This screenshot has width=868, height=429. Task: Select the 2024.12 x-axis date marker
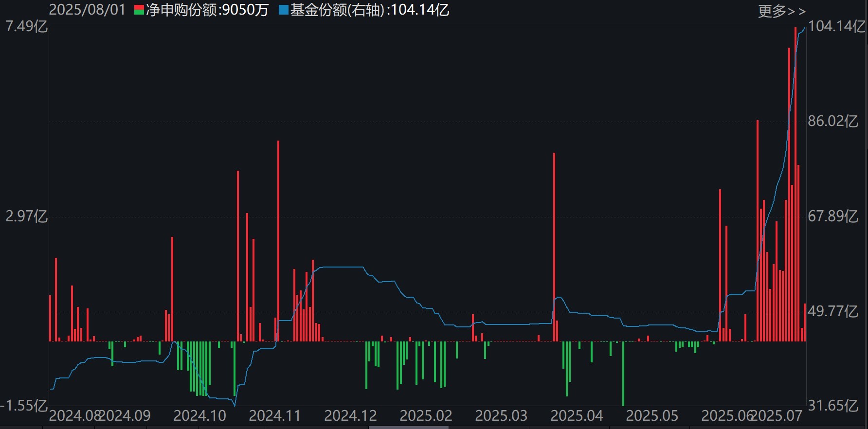click(350, 416)
